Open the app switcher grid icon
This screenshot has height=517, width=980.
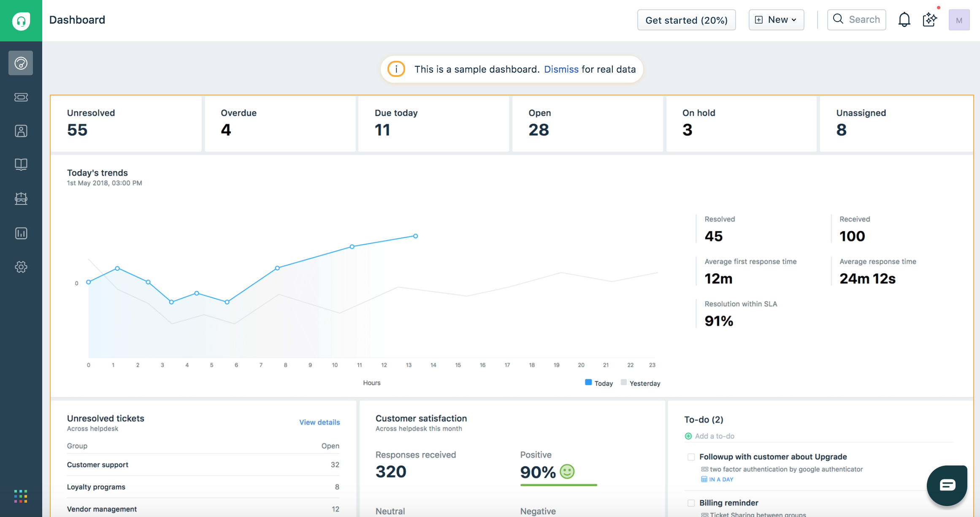[x=21, y=496]
